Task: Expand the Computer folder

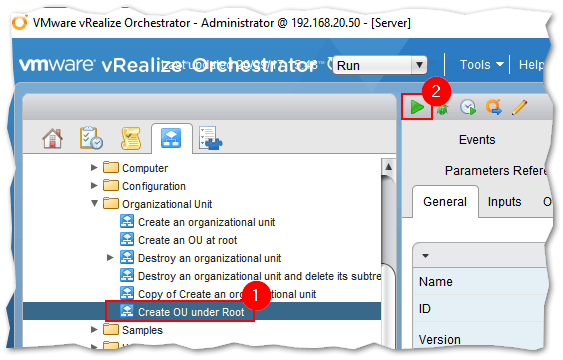Action: (x=94, y=167)
